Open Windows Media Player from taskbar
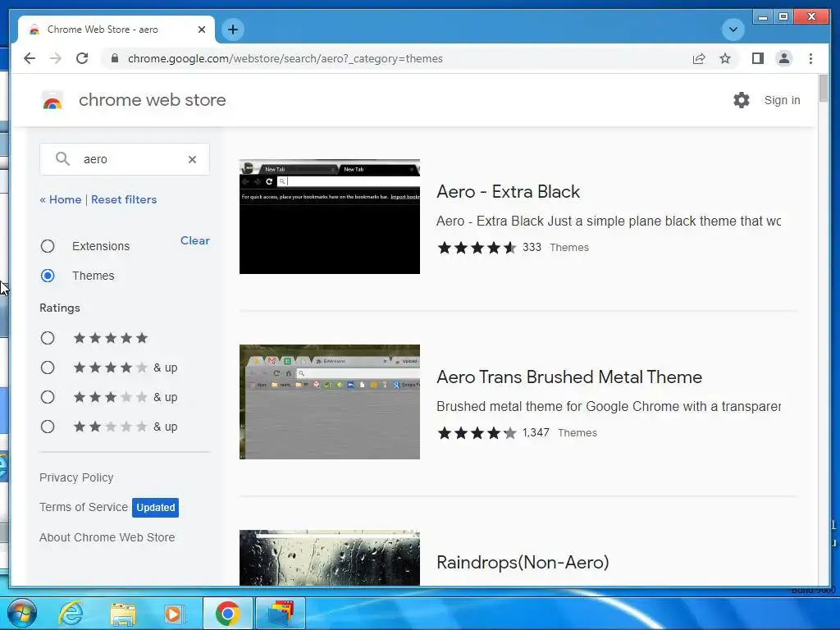840x630 pixels. click(173, 614)
